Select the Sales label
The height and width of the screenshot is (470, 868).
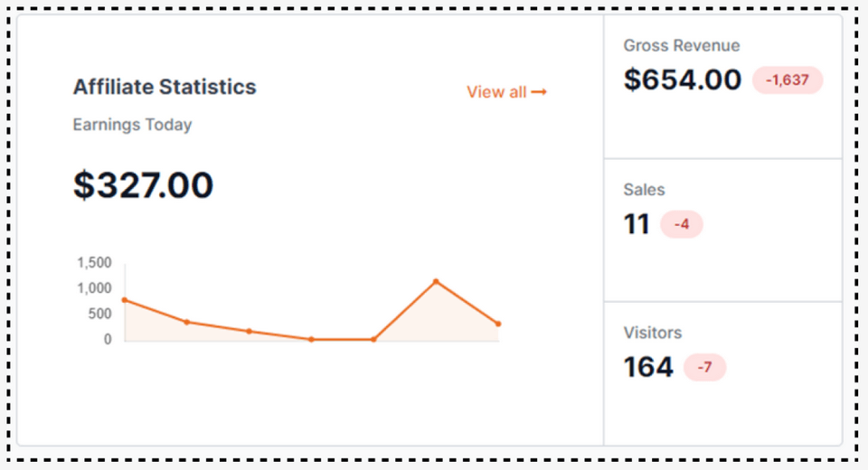point(644,190)
